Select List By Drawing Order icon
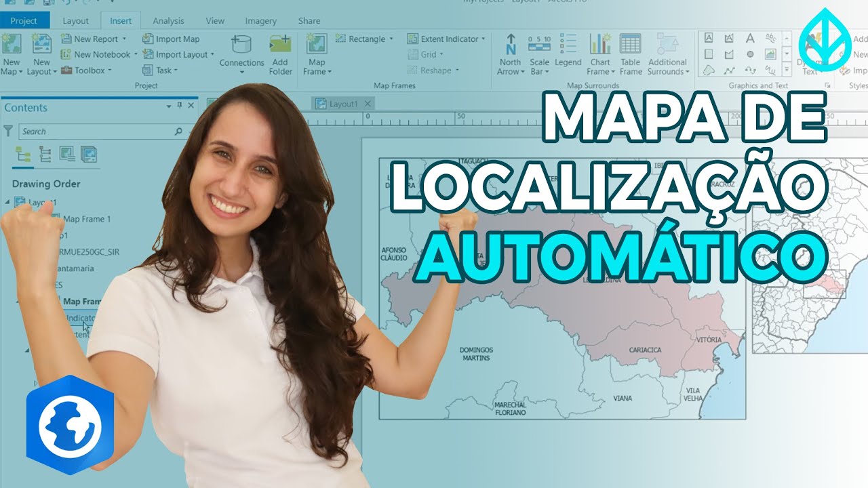 point(22,154)
